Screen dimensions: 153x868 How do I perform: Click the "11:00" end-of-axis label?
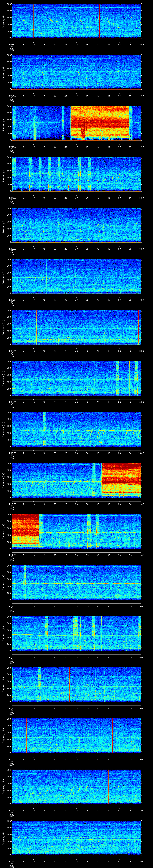coord(141,504)
